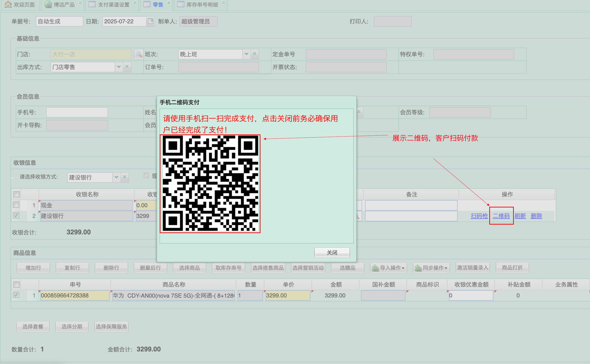Click the 删最后行 button

[150, 268]
